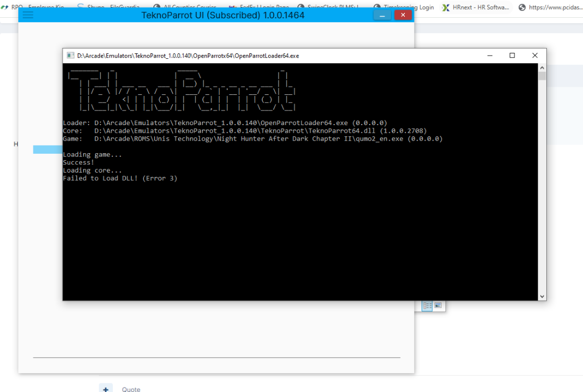Image resolution: width=583 pixels, height=392 pixels.
Task: Click the blue highlighted bar in TeknoParrot
Action: coord(48,149)
